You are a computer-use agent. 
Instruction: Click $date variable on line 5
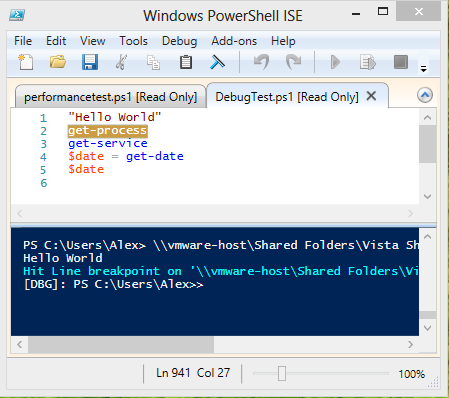click(86, 169)
